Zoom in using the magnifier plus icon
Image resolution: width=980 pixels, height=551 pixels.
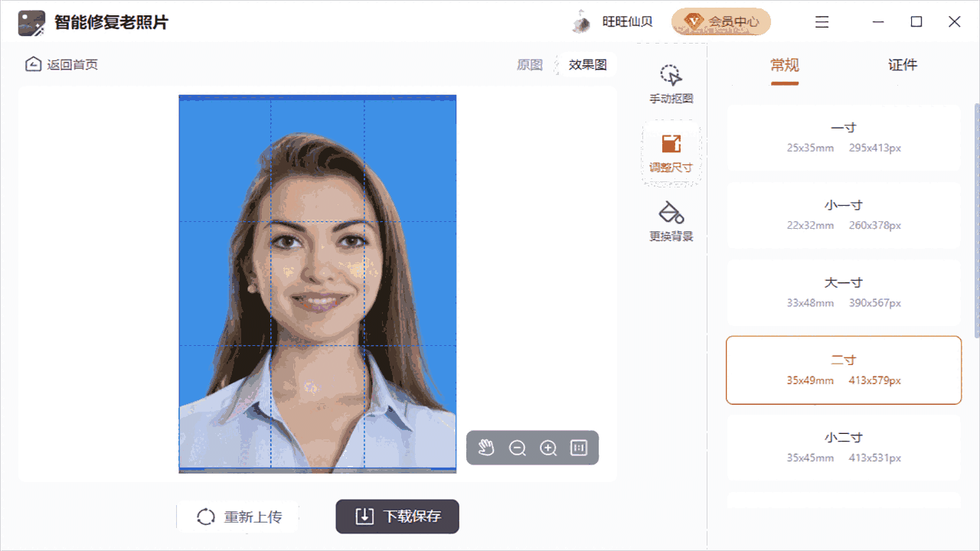coord(547,448)
